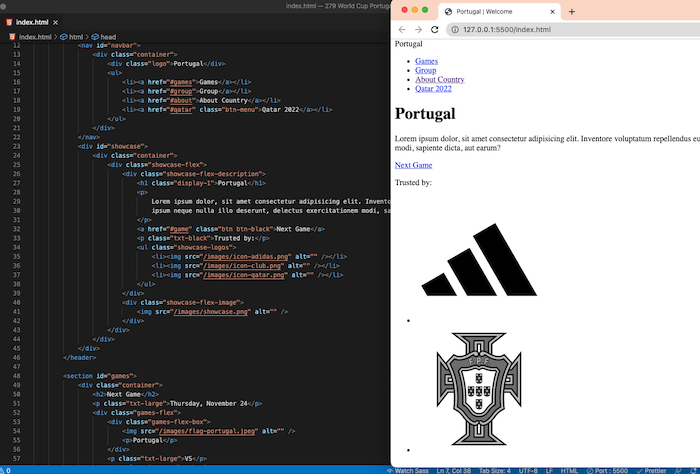Select the Portugal | Welcome browser tab
This screenshot has height=474, width=700.
(499, 12)
